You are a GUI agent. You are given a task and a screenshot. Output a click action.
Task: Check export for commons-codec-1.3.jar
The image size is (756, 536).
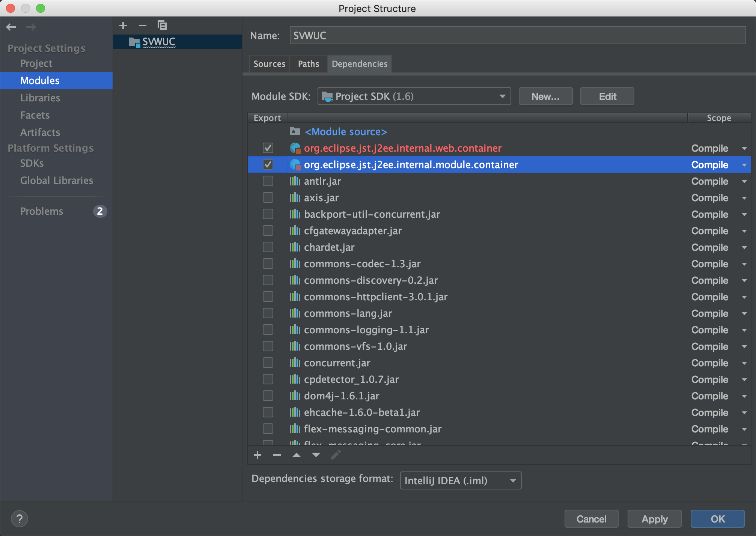268,264
